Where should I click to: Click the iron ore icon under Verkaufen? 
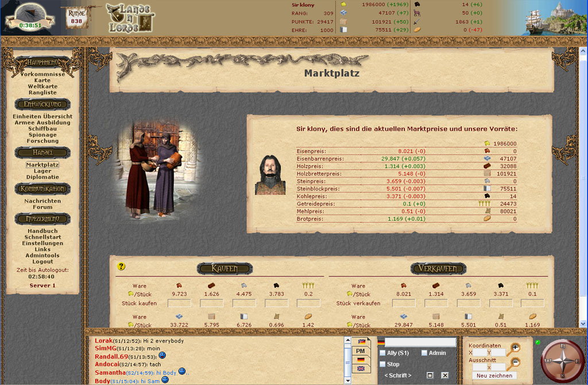click(x=404, y=286)
